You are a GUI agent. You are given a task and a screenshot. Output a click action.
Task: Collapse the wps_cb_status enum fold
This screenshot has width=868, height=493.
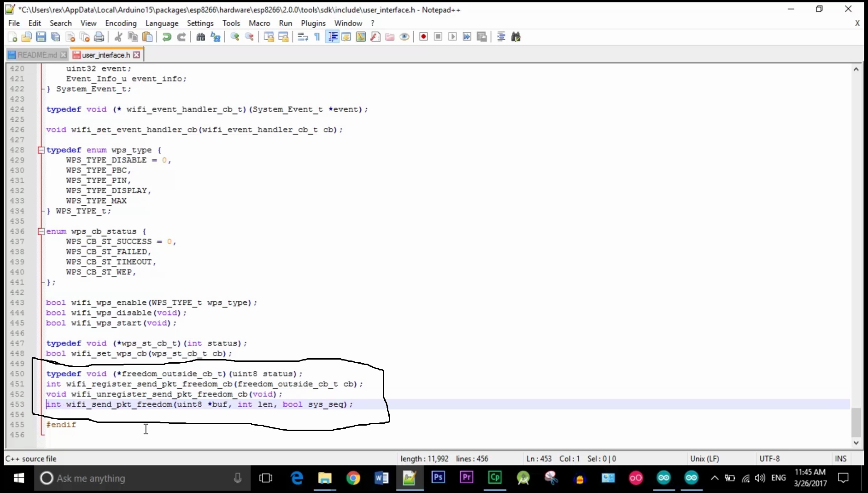[41, 231]
